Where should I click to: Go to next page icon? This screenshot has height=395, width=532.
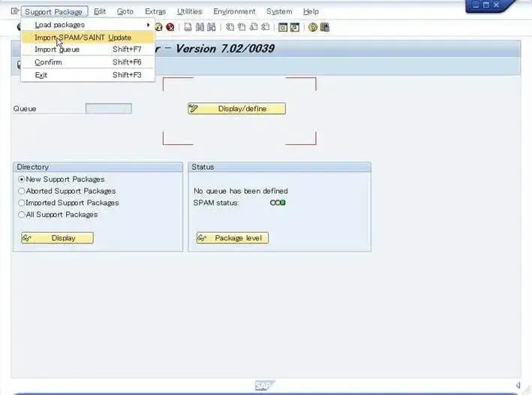pos(254,27)
